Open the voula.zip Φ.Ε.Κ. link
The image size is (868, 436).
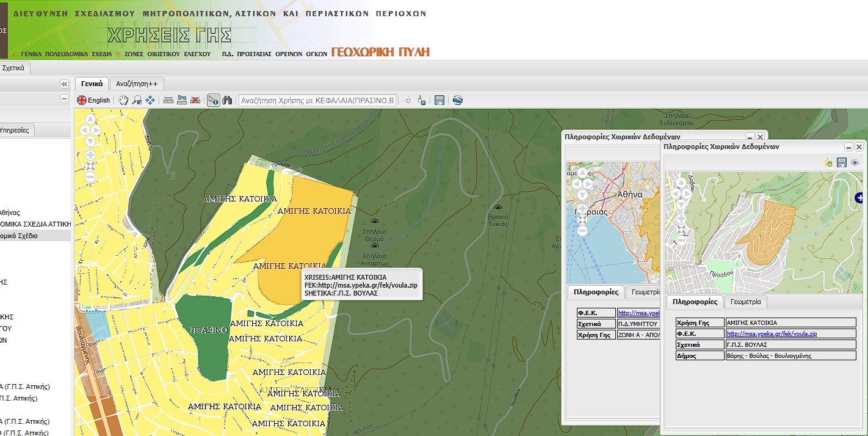771,334
